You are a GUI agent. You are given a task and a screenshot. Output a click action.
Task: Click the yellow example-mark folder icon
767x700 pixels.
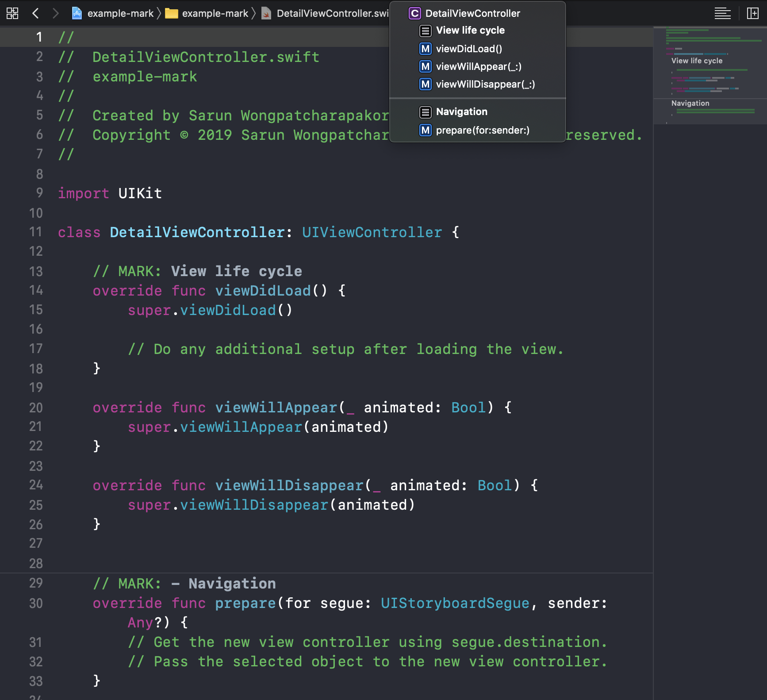coord(171,13)
